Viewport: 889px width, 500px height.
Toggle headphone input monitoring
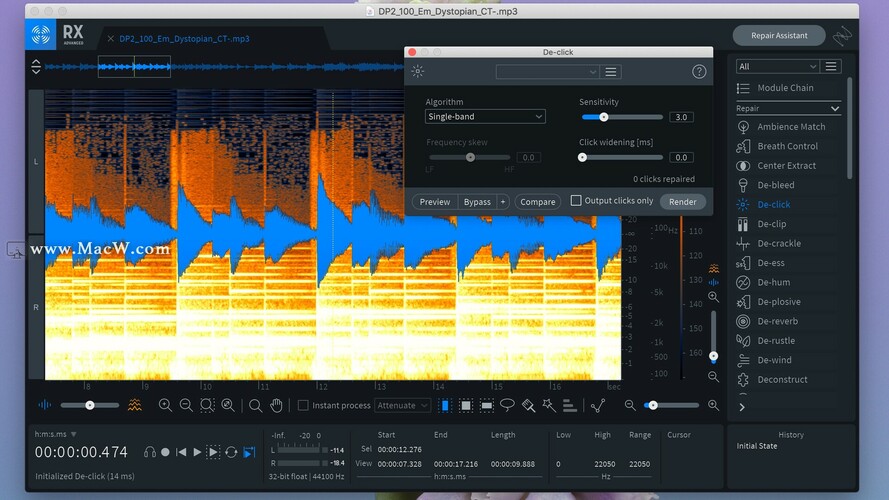coord(150,452)
